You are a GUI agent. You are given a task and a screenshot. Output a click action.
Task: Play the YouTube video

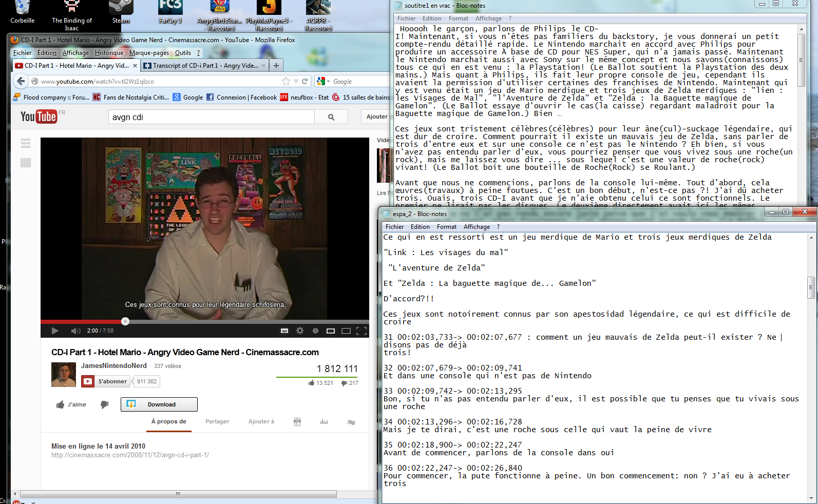tap(55, 331)
